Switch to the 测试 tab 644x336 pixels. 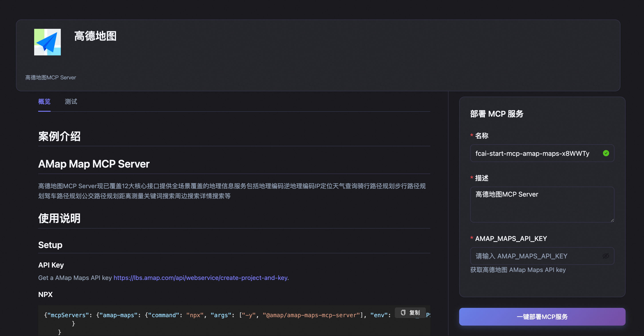click(71, 102)
